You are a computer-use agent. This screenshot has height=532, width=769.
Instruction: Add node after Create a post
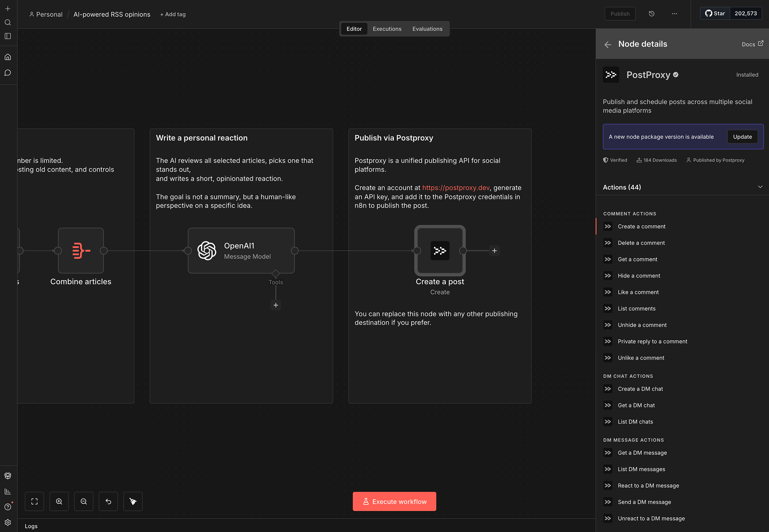[x=494, y=250]
